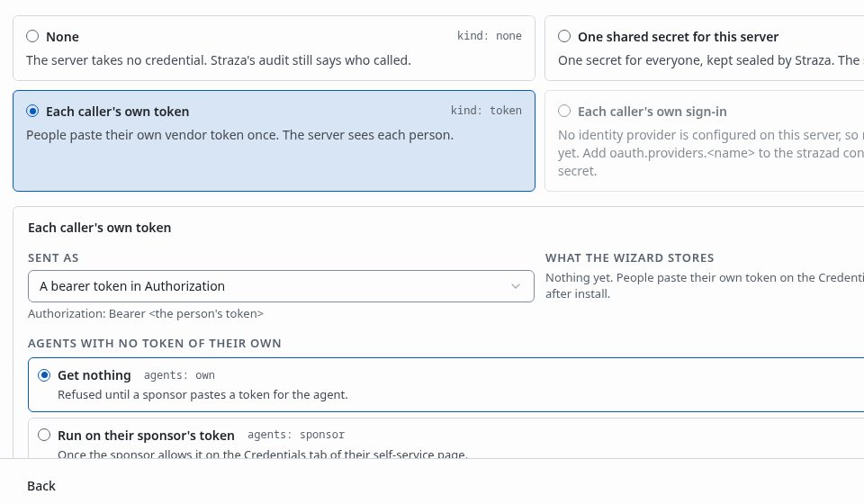Click 'Nothing yet. People paste their own token' text

pos(705,285)
